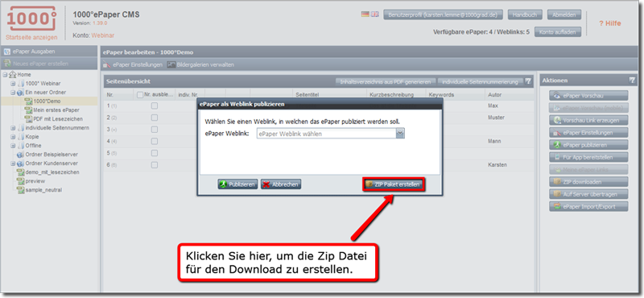
Task: Select Mein erstes ePaper in the tree
Action: click(56, 110)
